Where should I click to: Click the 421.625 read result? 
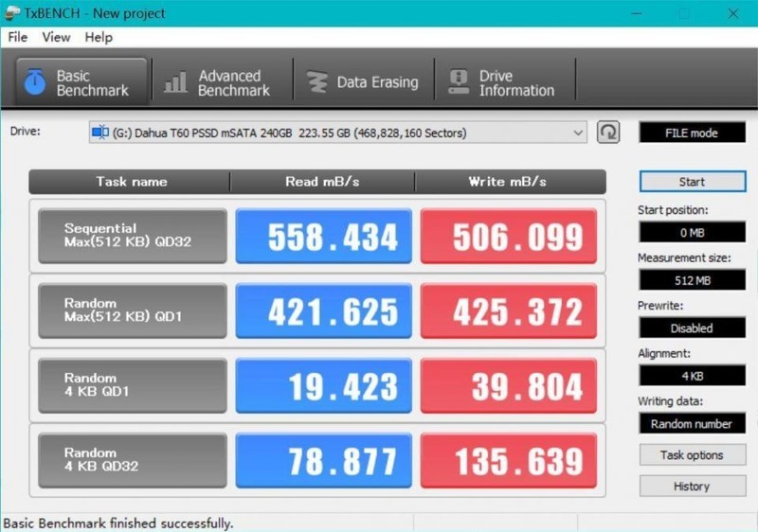click(323, 310)
